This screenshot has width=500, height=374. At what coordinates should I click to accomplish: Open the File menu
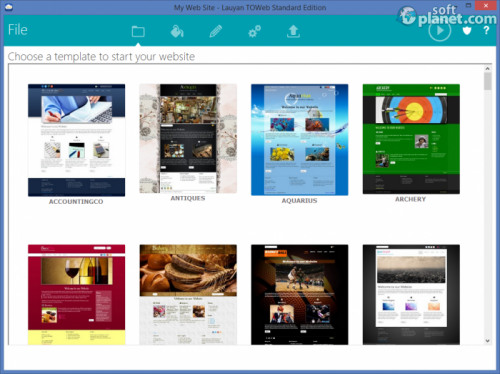click(18, 30)
